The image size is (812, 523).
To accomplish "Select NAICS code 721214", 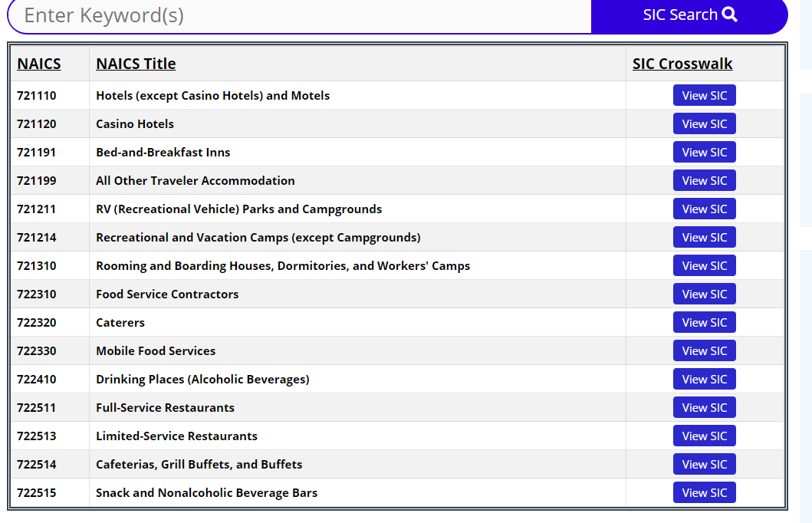I will tap(36, 238).
